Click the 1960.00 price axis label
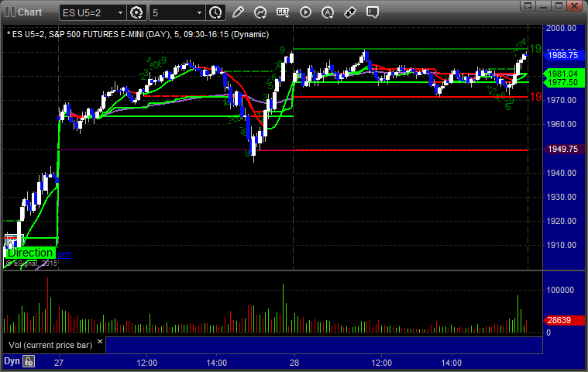Image resolution: width=588 pixels, height=372 pixels. (562, 124)
